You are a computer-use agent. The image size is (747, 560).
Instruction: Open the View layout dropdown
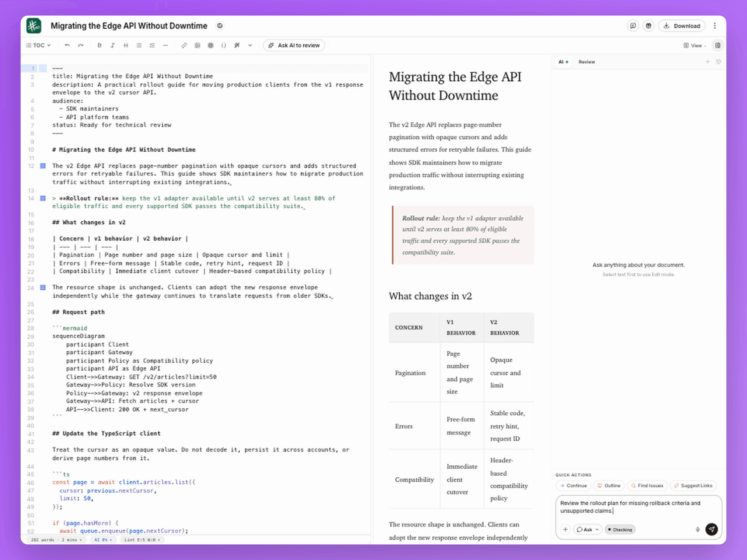click(694, 45)
